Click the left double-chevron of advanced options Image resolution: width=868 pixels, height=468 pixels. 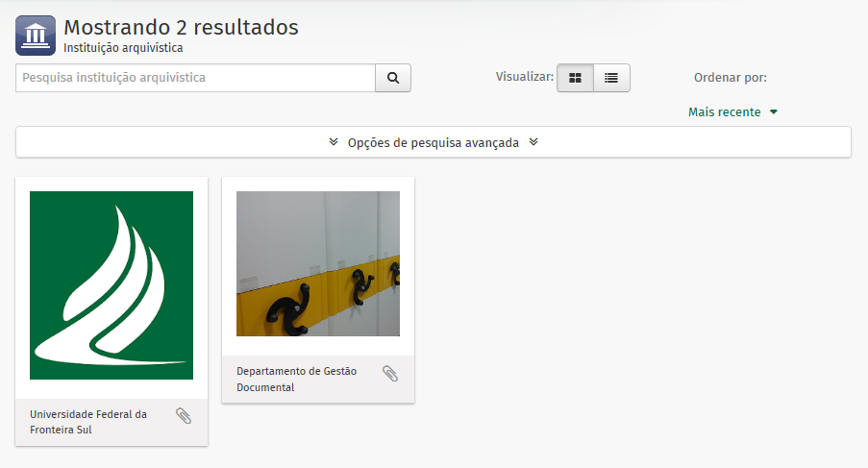coord(334,142)
